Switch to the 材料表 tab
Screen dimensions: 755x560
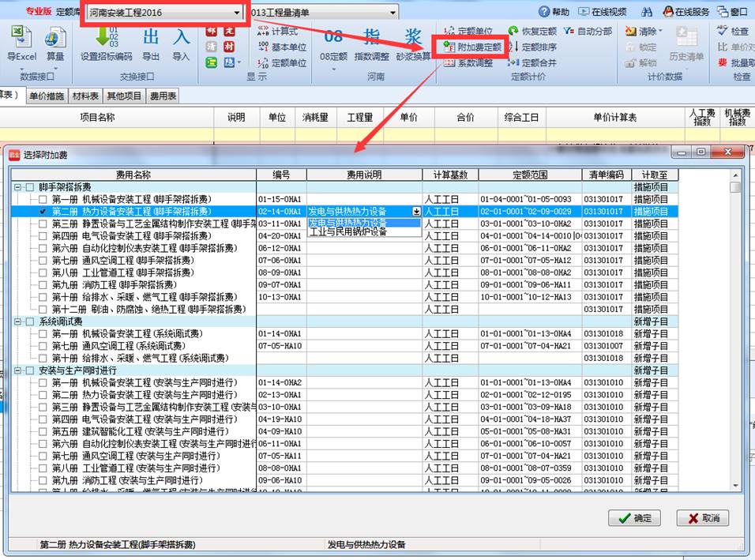(85, 96)
